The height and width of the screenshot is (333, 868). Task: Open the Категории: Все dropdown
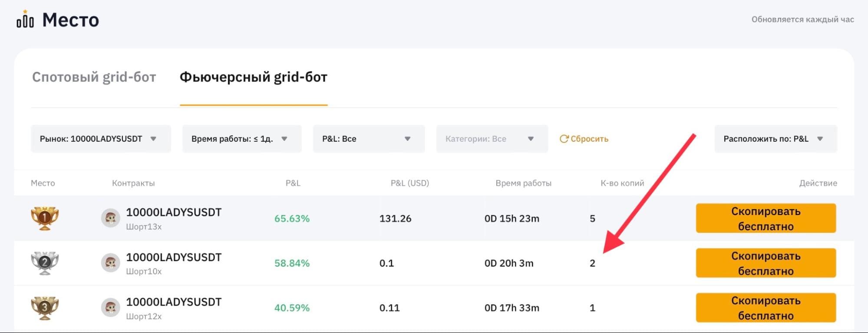492,139
